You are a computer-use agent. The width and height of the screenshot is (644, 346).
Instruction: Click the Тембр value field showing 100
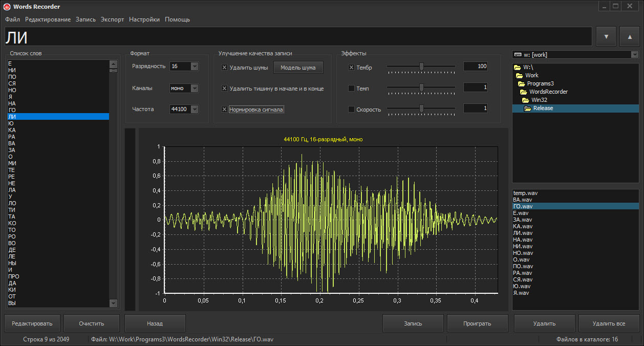[x=476, y=67]
